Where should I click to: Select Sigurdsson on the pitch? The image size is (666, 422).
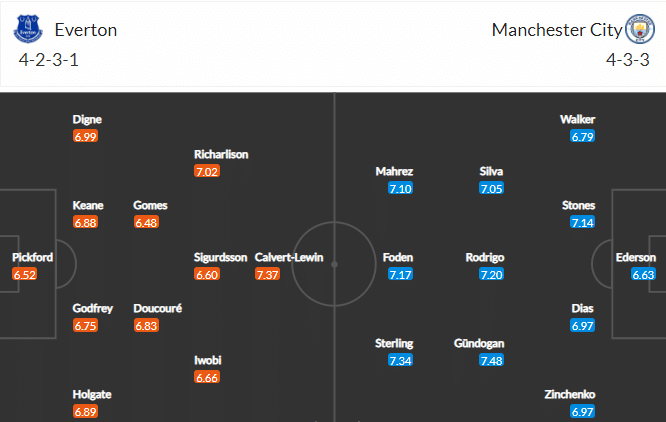coord(220,257)
